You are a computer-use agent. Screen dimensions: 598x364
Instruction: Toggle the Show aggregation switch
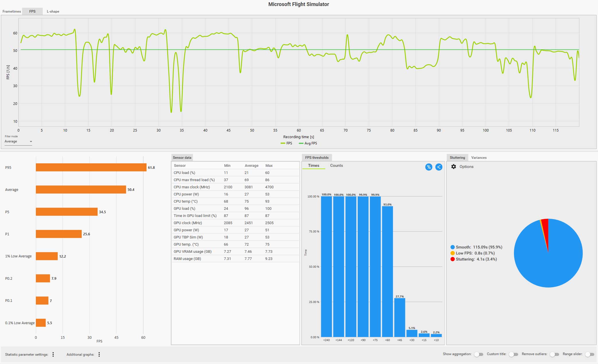[x=478, y=355]
